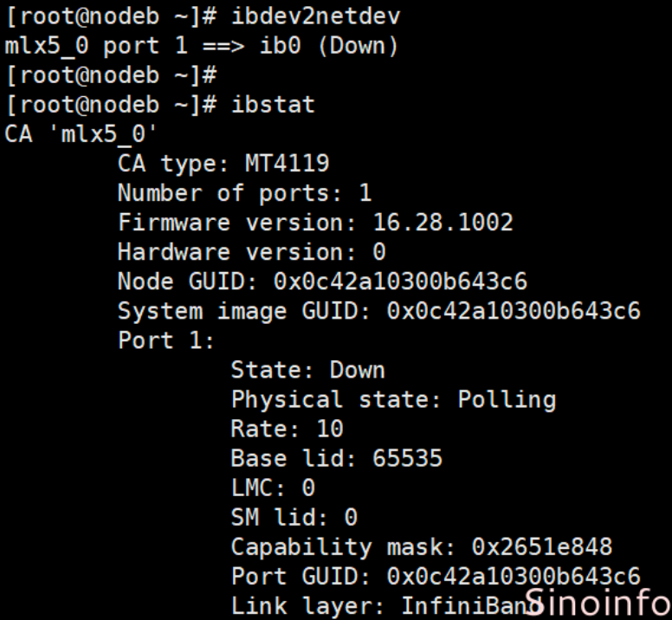Click the Base lid 65535 value
Viewport: 672px width, 620px height.
[407, 458]
